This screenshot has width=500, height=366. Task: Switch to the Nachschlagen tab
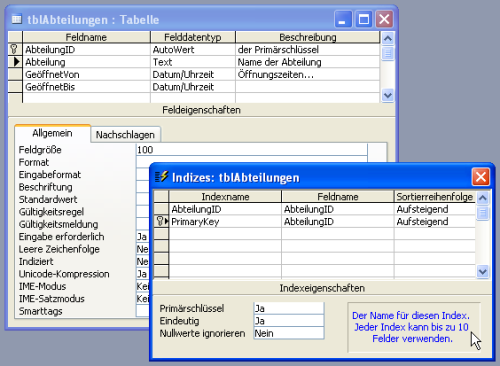click(x=125, y=135)
